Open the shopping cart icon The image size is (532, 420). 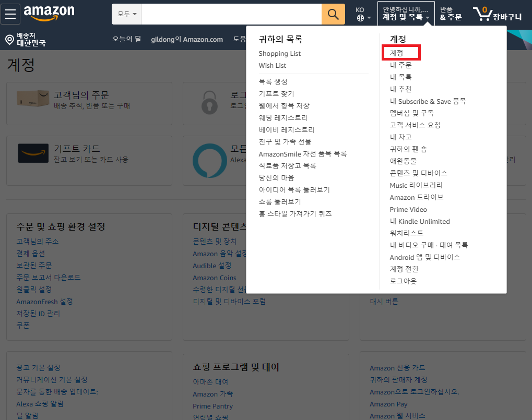(x=482, y=14)
